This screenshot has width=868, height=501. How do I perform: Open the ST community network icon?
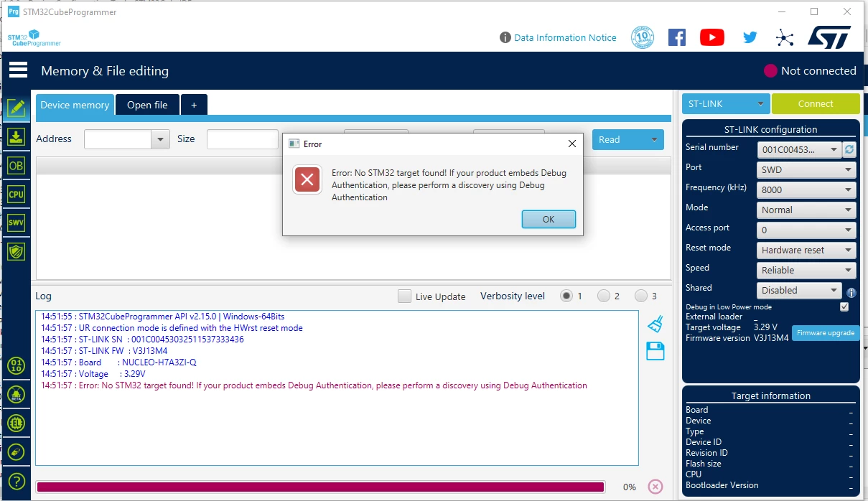coord(785,37)
